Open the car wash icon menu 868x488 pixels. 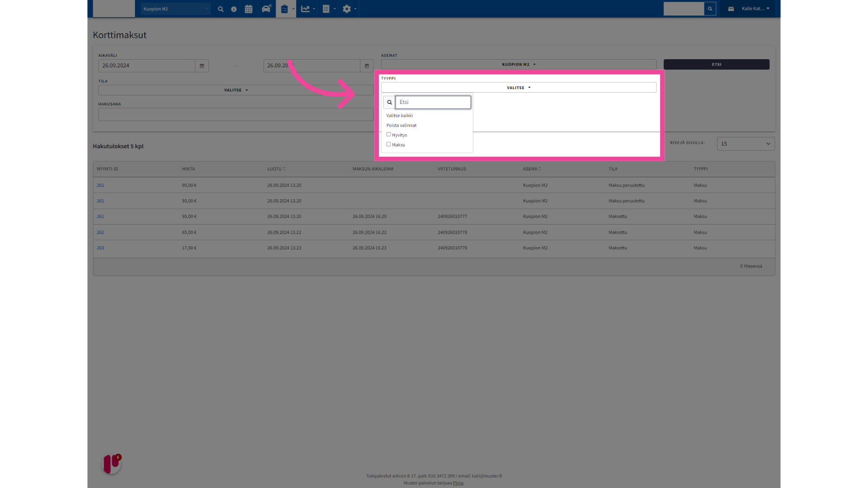coord(266,9)
